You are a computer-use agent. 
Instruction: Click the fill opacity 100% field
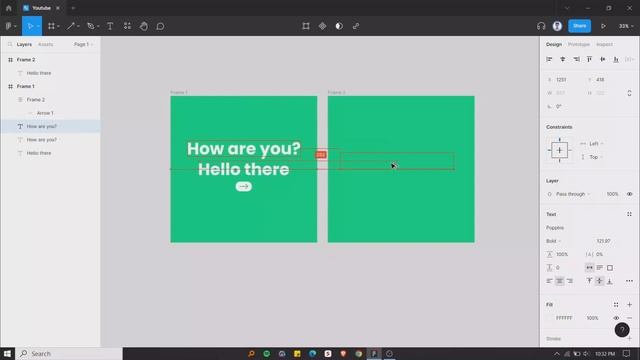(x=593, y=318)
